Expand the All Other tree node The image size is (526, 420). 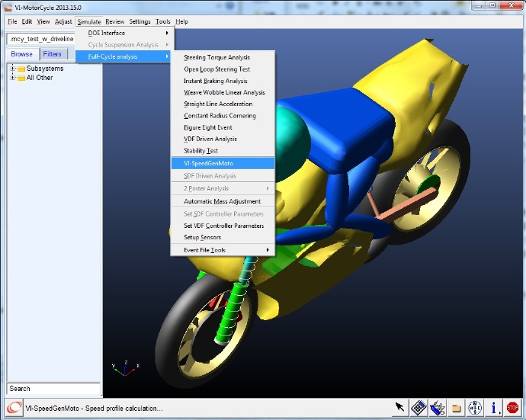tap(13, 78)
